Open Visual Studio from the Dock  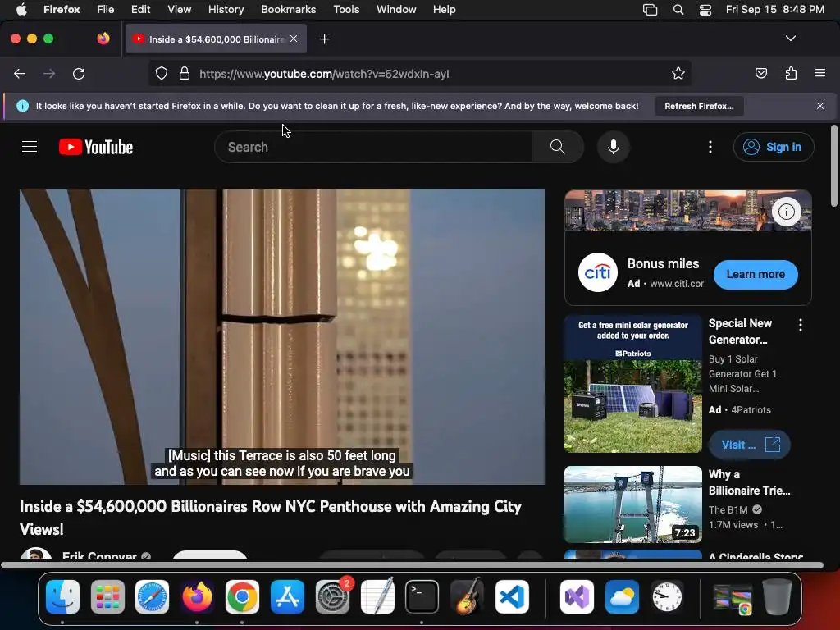pos(577,596)
